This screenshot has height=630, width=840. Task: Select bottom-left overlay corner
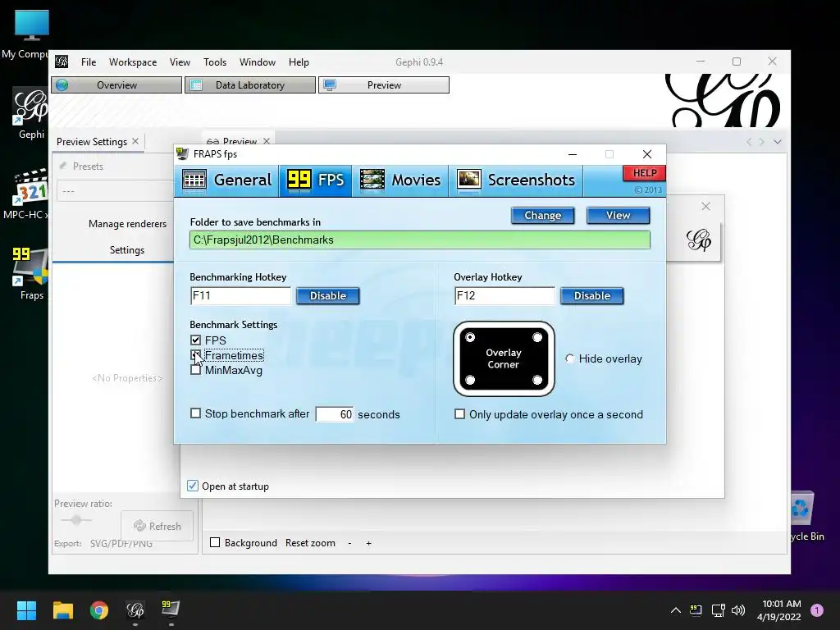(x=470, y=381)
